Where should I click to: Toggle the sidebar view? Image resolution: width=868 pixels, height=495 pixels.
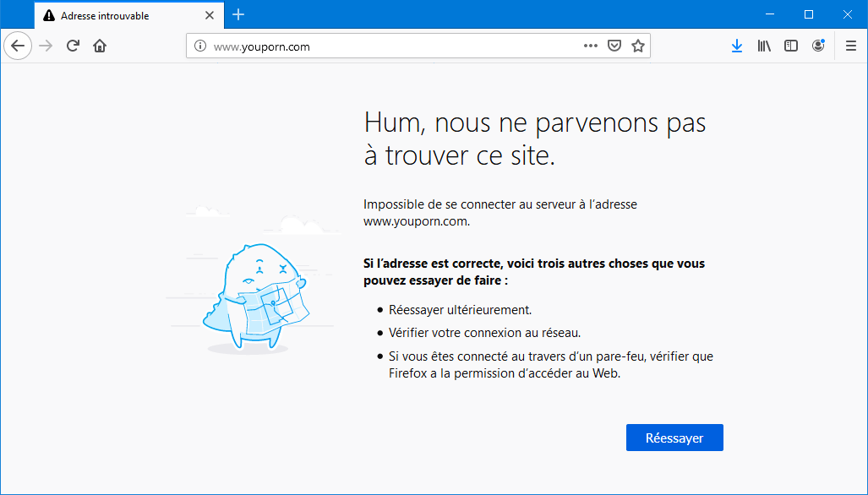[791, 46]
